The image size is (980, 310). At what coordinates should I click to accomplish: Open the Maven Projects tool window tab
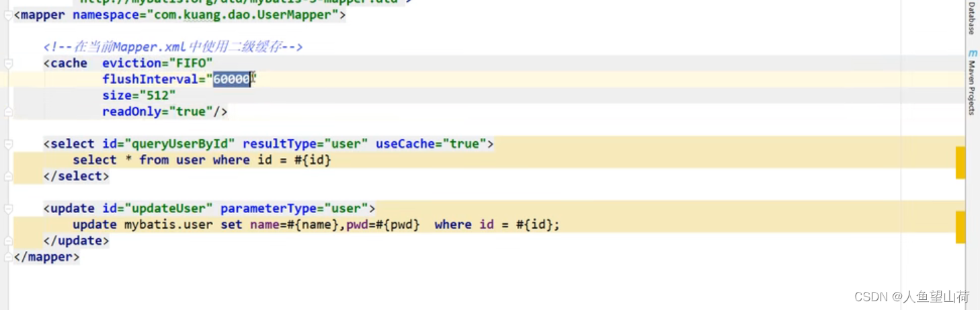971,87
